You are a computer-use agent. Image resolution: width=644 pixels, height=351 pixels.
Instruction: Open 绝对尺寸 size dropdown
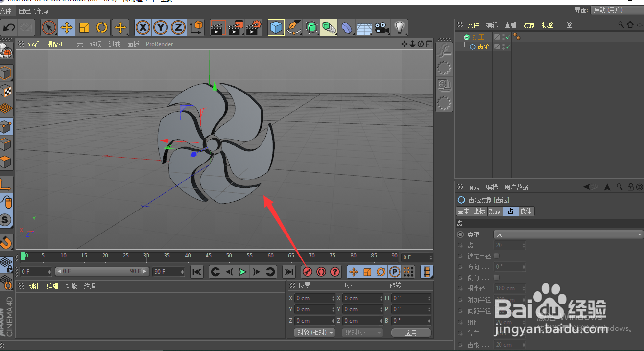pyautogui.click(x=363, y=333)
